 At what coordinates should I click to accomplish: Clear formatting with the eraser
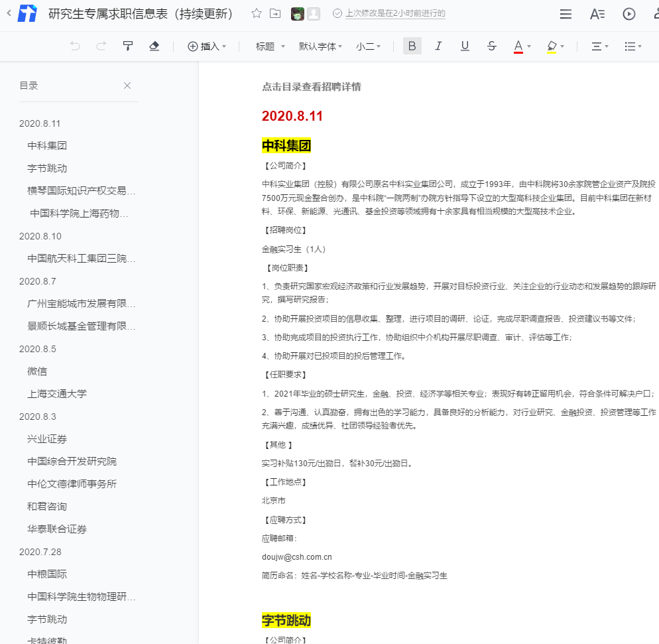point(154,46)
